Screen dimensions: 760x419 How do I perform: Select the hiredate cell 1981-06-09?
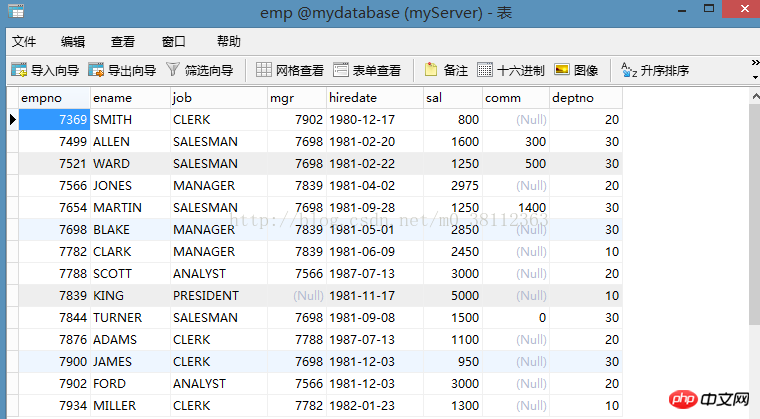click(375, 252)
